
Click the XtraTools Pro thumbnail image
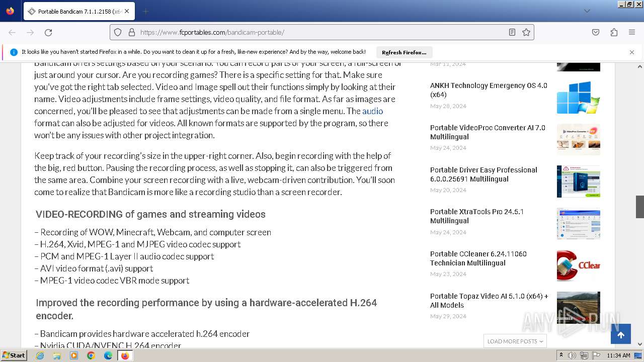579,224
